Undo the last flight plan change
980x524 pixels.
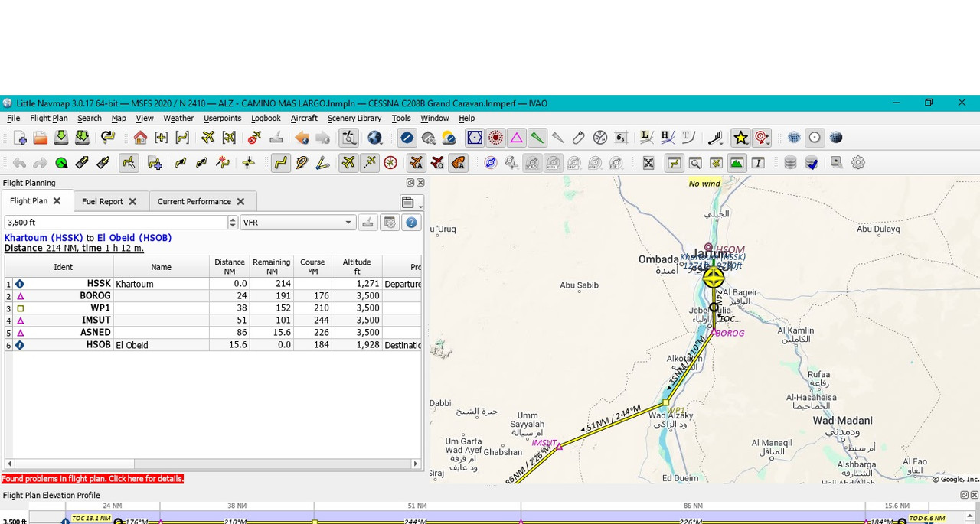point(19,163)
